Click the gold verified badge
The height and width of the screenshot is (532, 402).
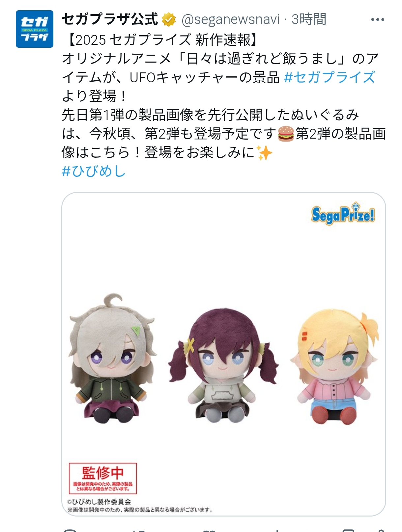pyautogui.click(x=169, y=20)
